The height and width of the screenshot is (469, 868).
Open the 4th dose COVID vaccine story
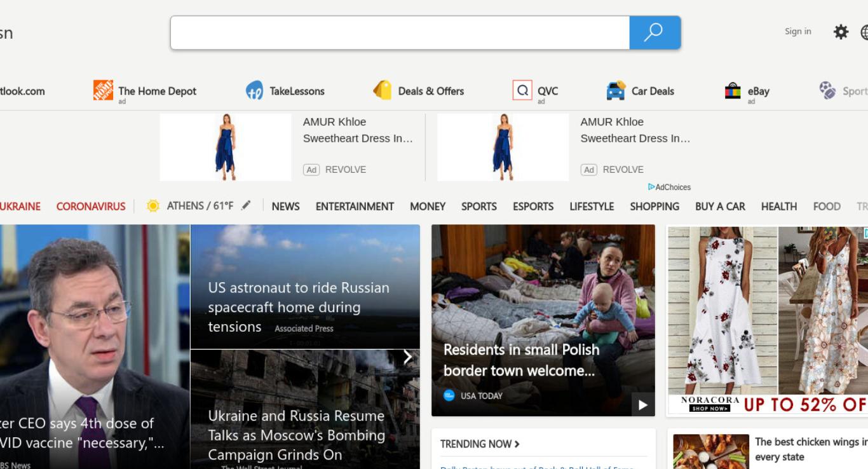click(82, 433)
